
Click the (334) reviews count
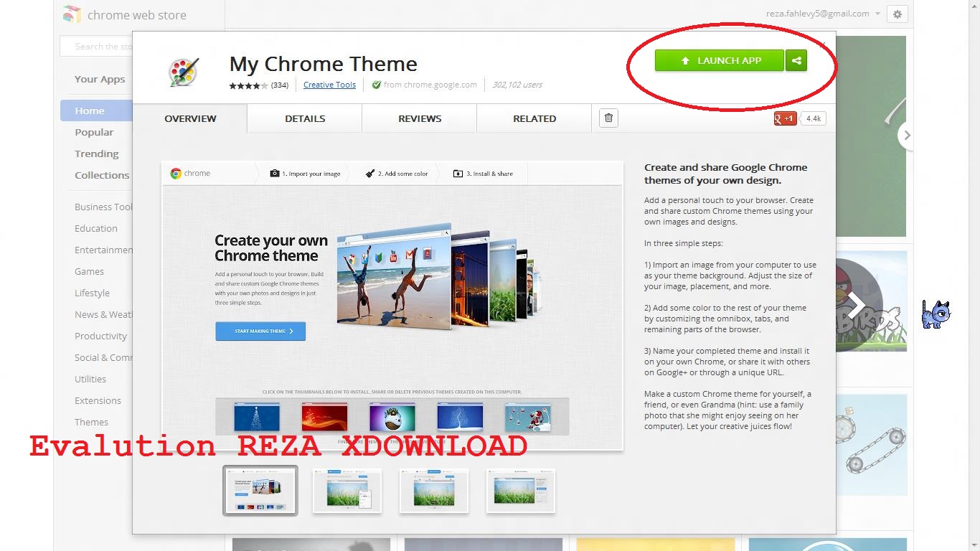tap(280, 85)
